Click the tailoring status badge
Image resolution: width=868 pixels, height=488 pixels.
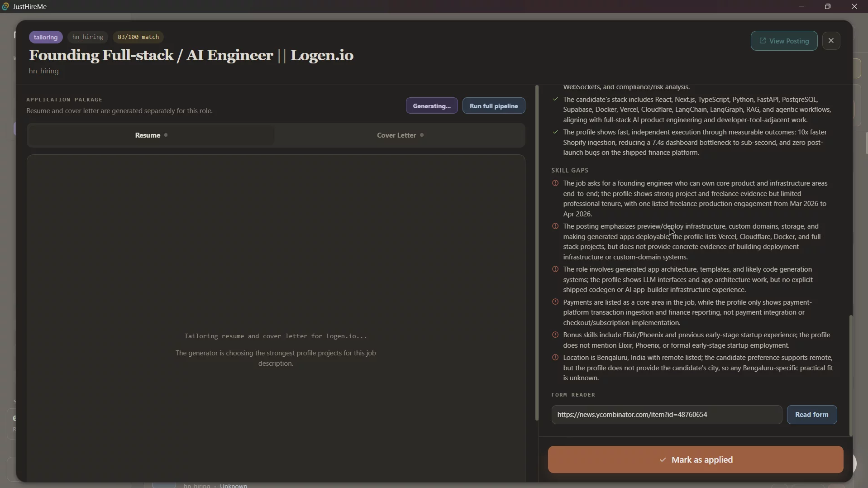[x=46, y=37]
